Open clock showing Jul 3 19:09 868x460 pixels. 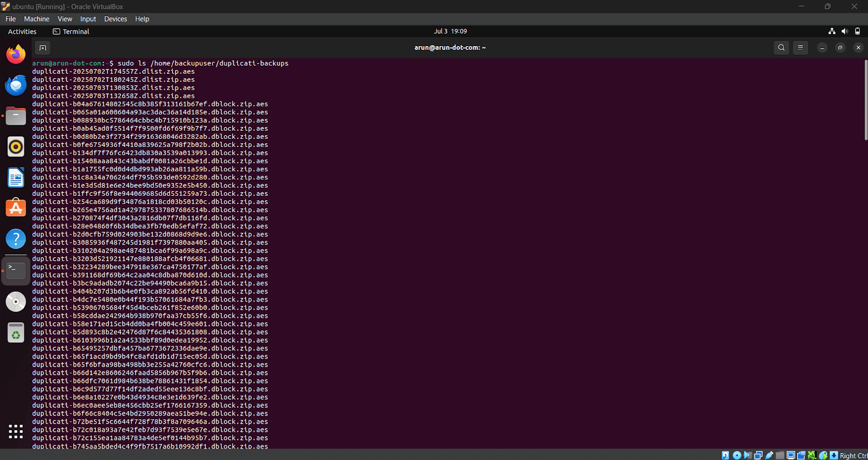click(450, 31)
